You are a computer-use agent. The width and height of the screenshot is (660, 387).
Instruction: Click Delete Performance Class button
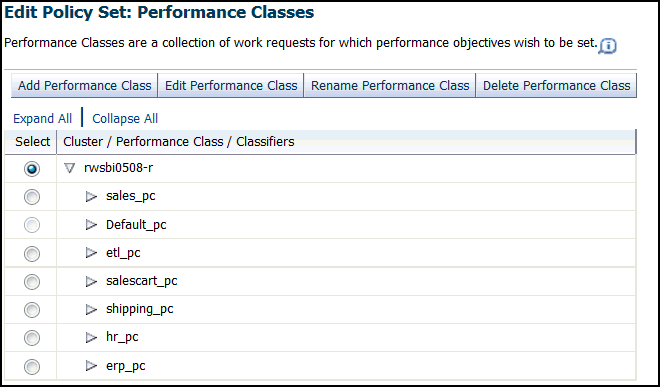[556, 85]
